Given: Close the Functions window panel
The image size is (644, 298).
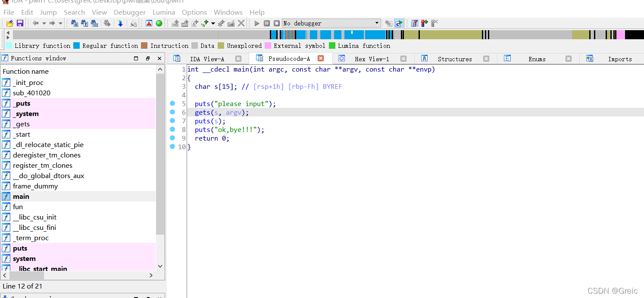Looking at the screenshot, I should click(x=159, y=58).
